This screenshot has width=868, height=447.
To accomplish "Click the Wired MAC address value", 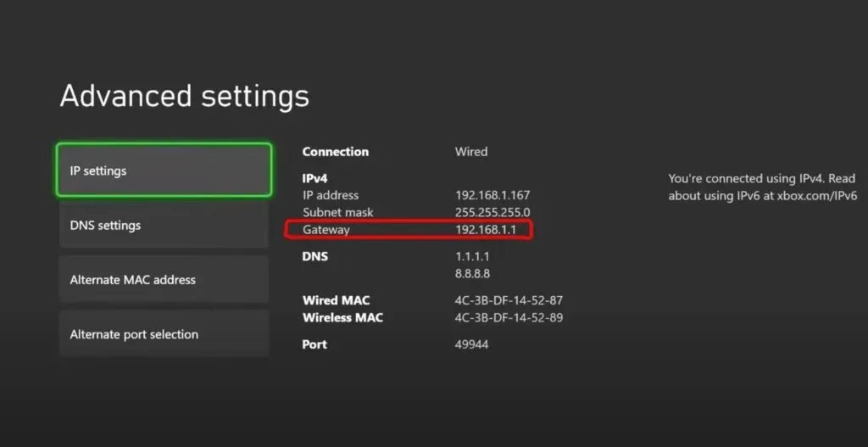I will tap(509, 300).
